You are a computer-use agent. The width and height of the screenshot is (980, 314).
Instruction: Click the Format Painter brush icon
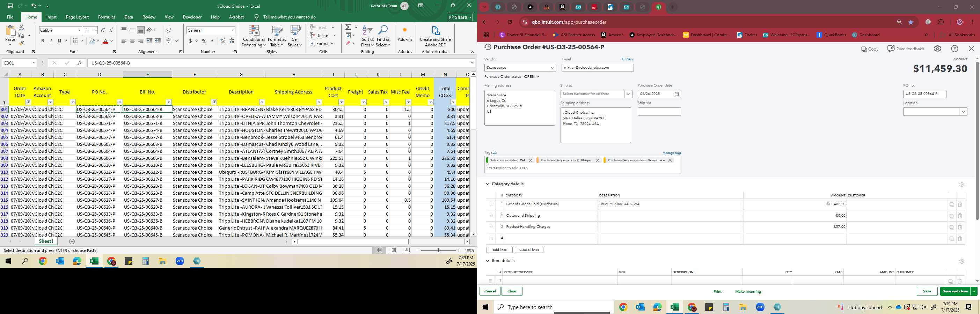(x=21, y=43)
